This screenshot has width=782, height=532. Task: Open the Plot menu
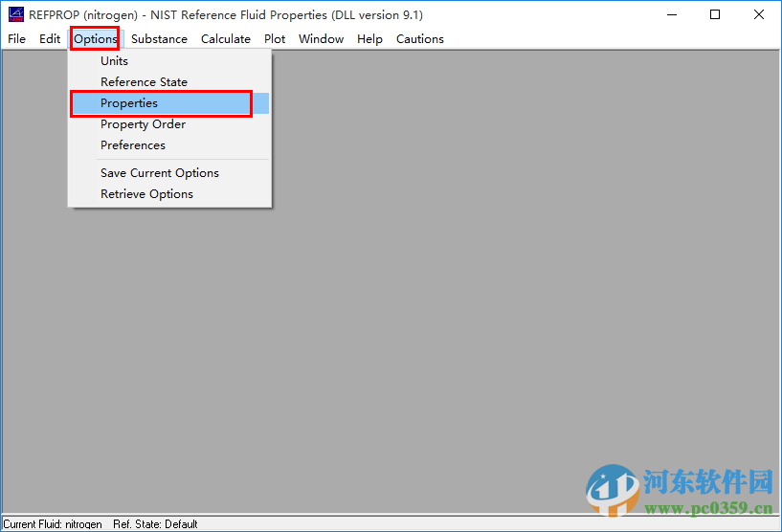point(275,39)
